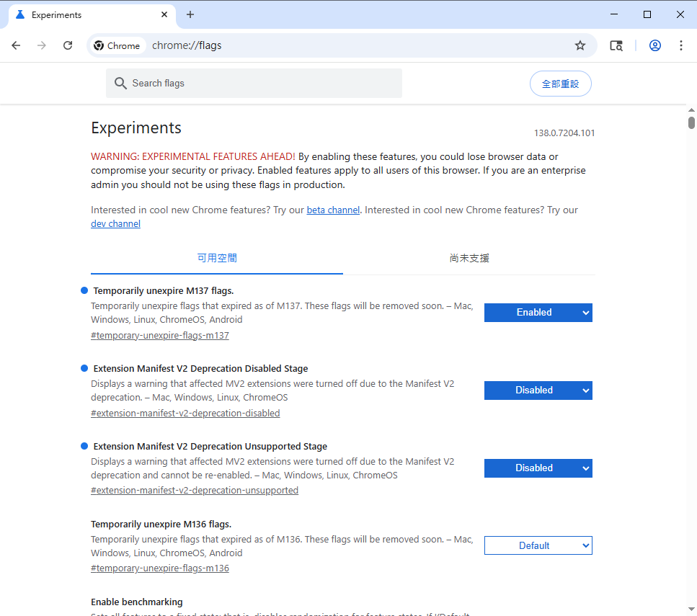Select the 可用空間 tab

[x=217, y=258]
